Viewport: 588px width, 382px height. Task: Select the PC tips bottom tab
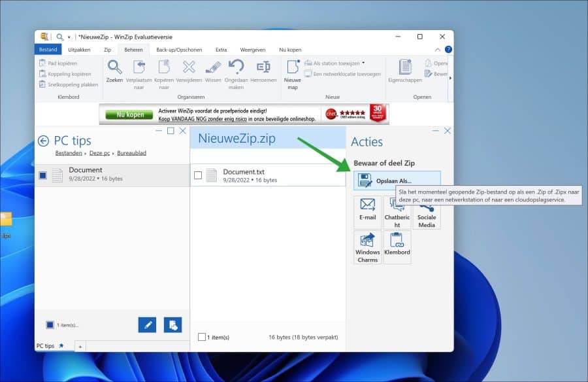click(50, 346)
